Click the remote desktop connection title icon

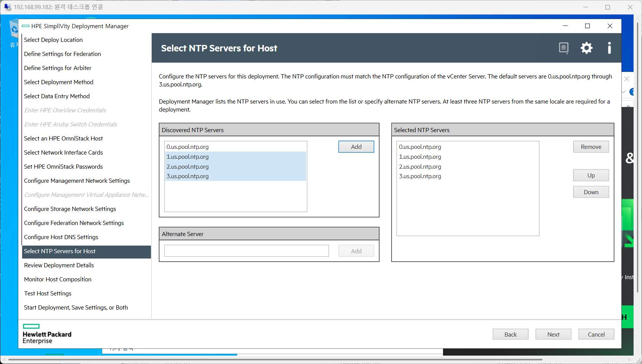coord(8,7)
